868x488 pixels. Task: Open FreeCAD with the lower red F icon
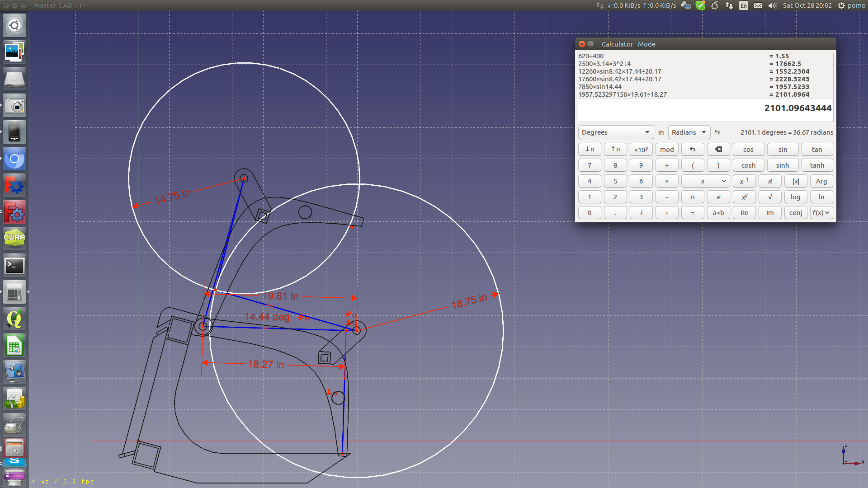tap(14, 212)
